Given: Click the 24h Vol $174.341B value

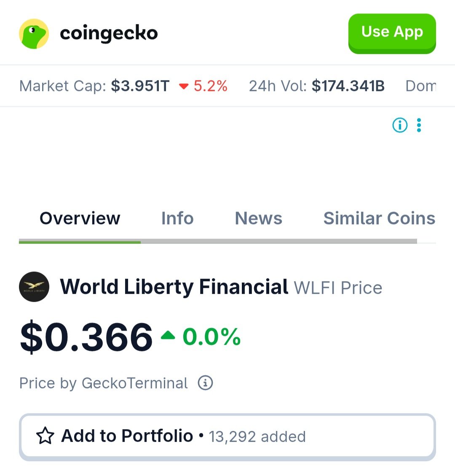Looking at the screenshot, I should 348,86.
